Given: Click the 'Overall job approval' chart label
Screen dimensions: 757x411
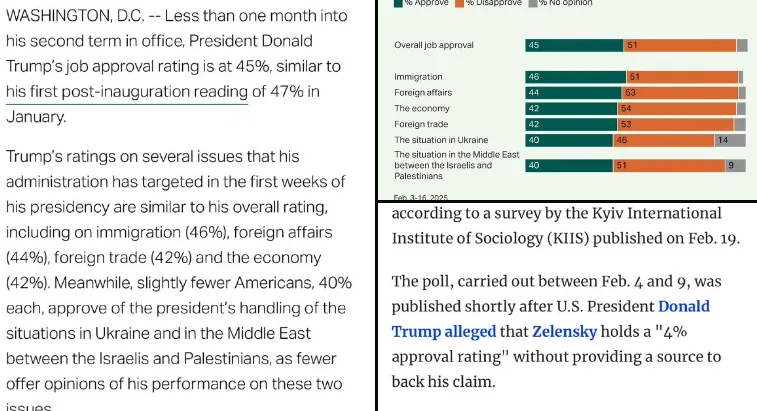Looking at the screenshot, I should 434,45.
